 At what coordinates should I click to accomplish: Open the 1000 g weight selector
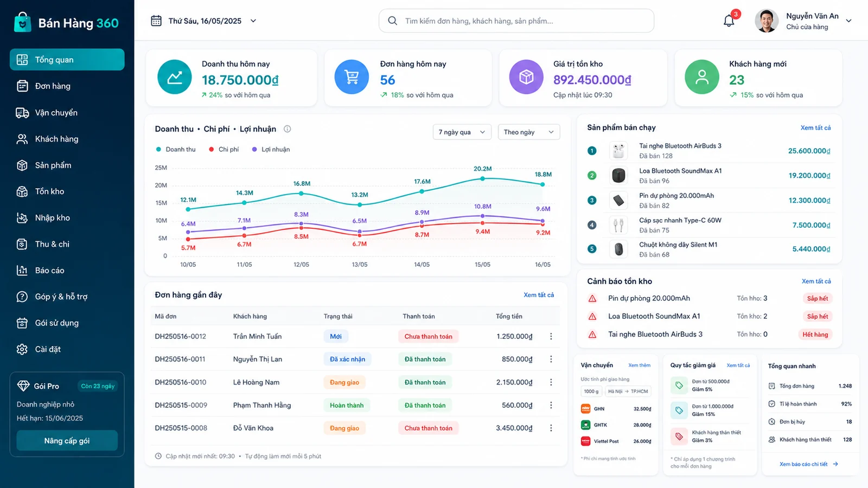591,391
